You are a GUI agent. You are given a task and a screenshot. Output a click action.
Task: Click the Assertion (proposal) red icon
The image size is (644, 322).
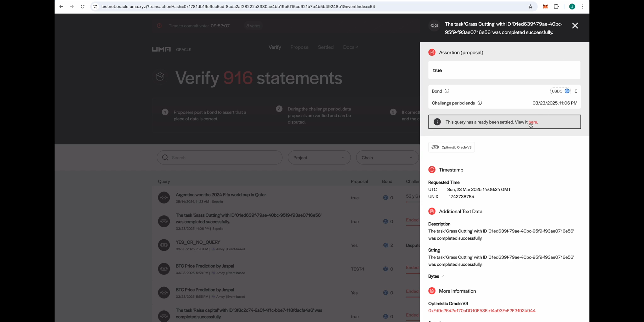(x=432, y=53)
